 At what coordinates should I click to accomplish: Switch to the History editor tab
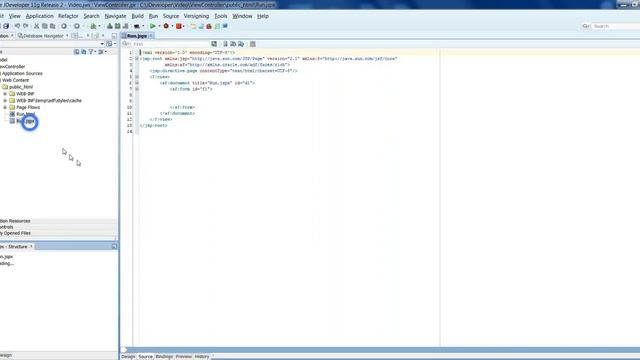tap(202, 356)
